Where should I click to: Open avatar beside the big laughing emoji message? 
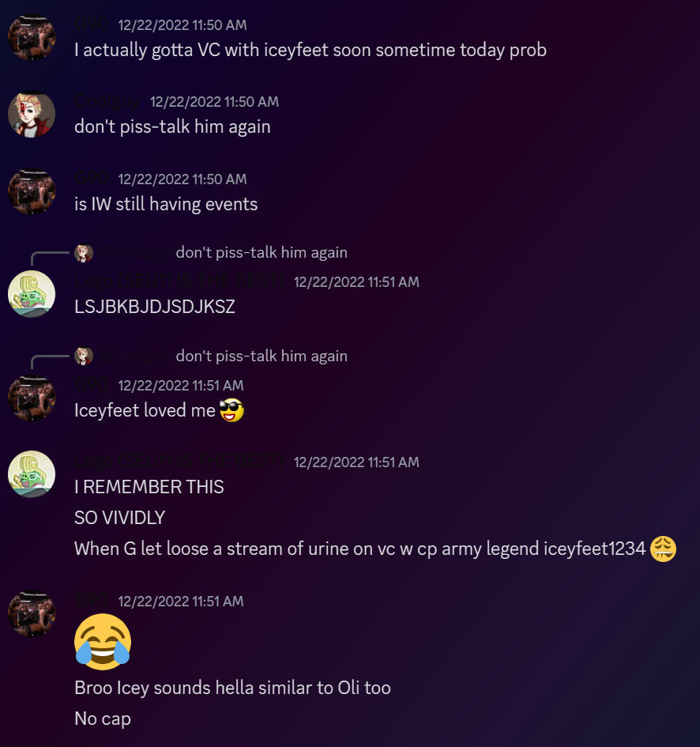click(32, 613)
